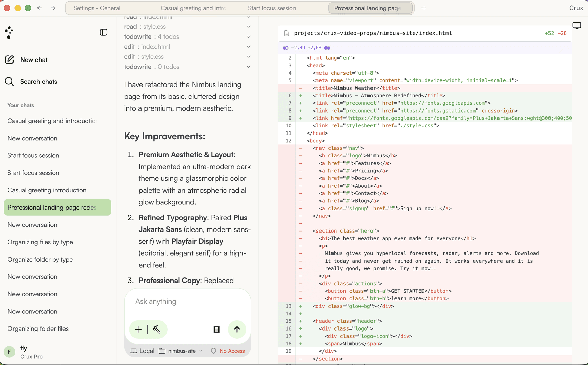
Task: Click the send arrow button
Action: [237, 330]
